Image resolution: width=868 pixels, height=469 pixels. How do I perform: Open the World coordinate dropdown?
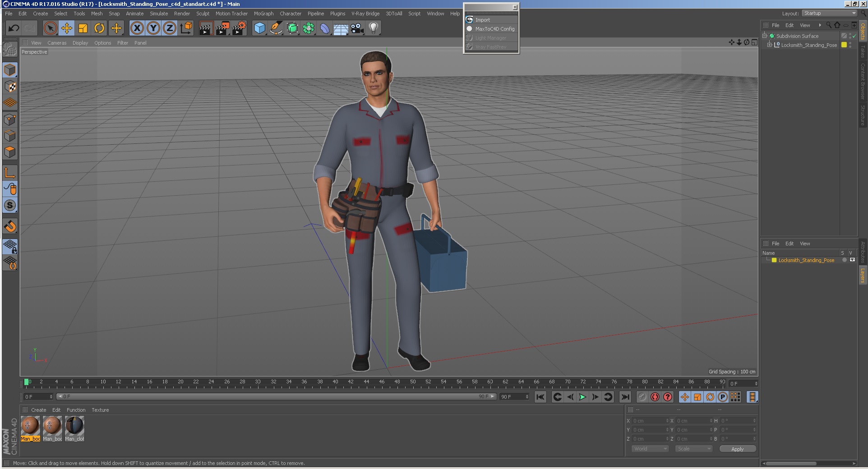[650, 449]
